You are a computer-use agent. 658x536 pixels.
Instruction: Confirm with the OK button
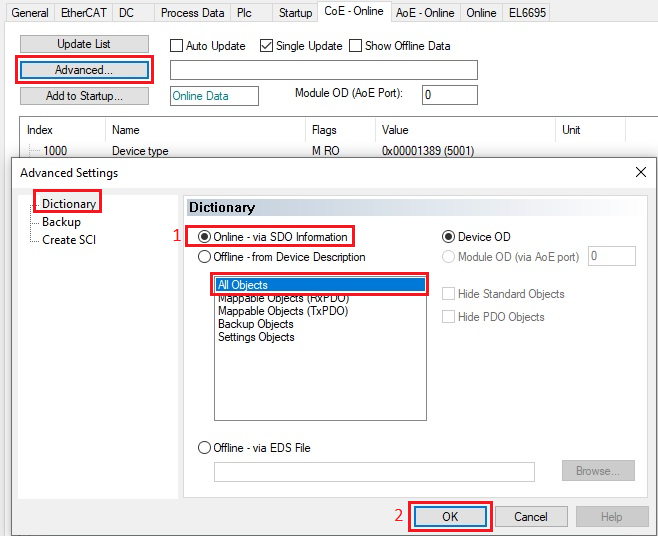450,517
